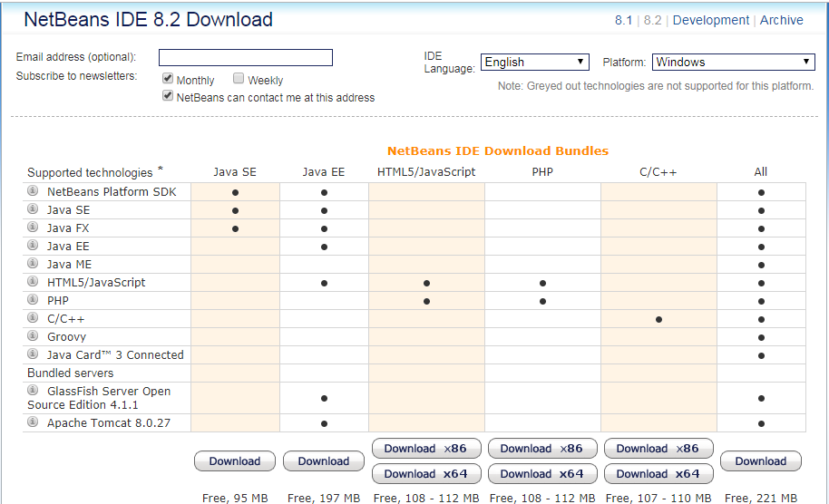Click info icon beside NetBeans Platform SDK
Viewport: 829px width, 504px height.
[x=33, y=190]
